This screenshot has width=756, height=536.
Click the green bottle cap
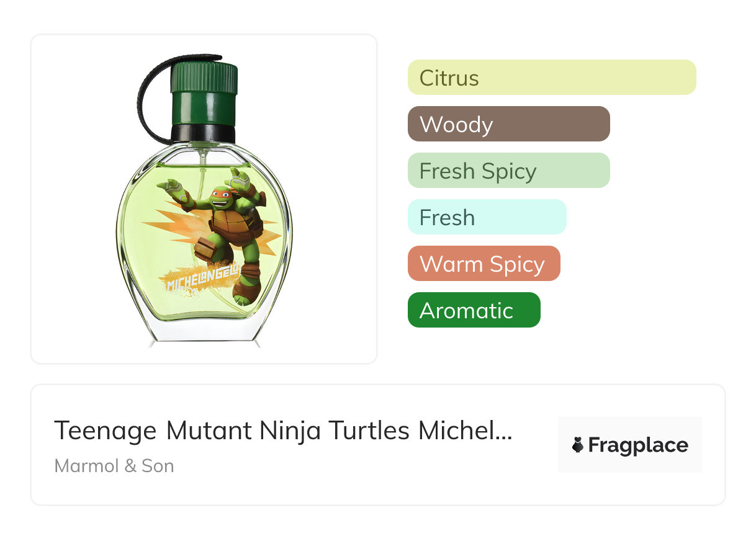point(204,92)
